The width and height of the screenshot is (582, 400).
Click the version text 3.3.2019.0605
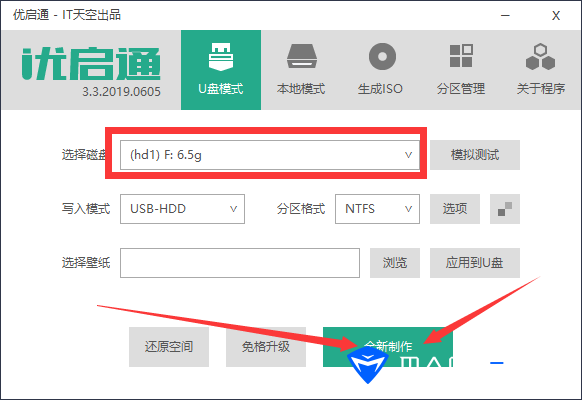(121, 92)
